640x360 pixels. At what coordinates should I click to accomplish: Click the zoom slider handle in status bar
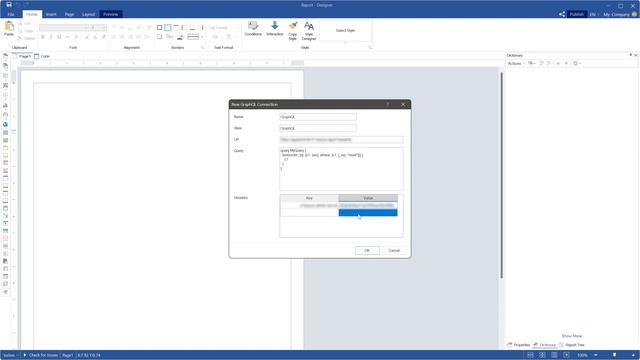click(x=614, y=355)
